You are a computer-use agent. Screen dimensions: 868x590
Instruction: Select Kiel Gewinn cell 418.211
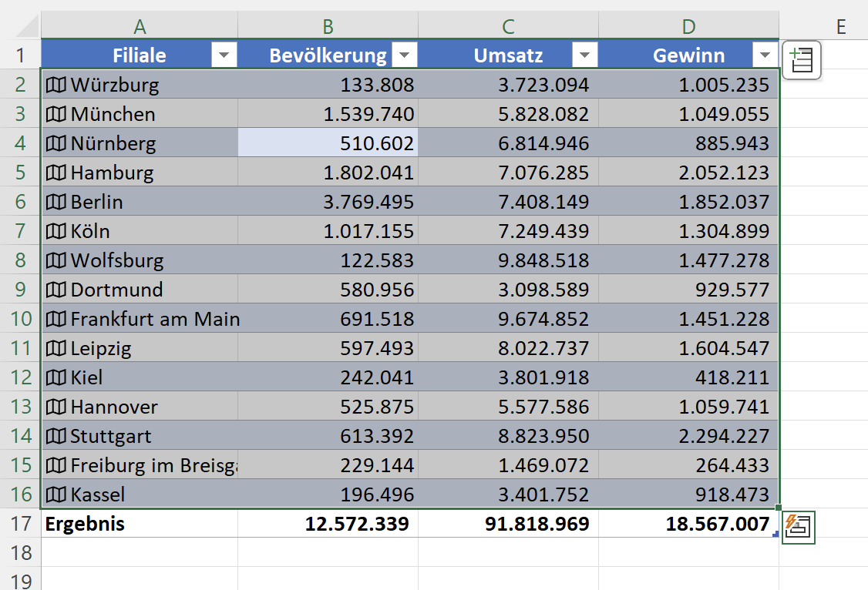688,377
